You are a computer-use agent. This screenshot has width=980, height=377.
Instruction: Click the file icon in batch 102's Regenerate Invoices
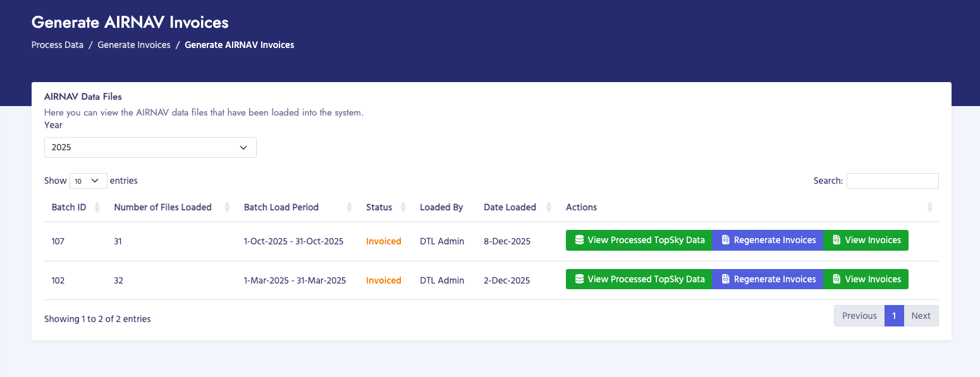[x=725, y=279]
